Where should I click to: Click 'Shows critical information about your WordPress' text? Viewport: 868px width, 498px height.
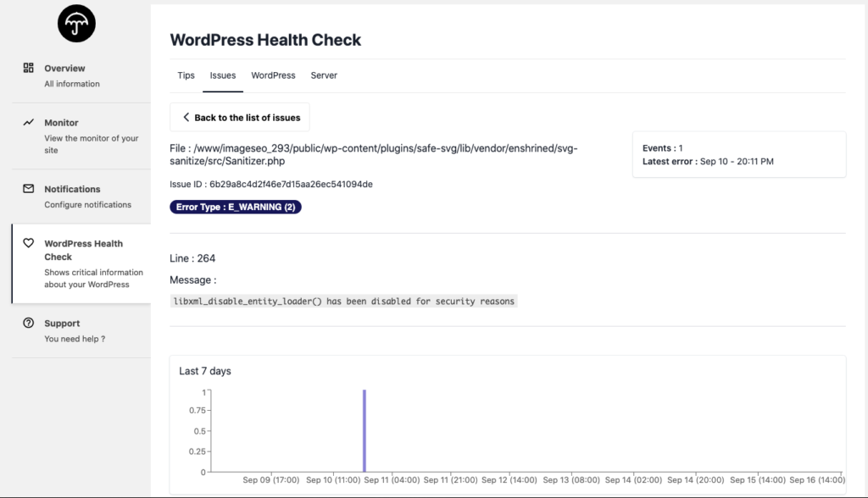[x=93, y=279]
